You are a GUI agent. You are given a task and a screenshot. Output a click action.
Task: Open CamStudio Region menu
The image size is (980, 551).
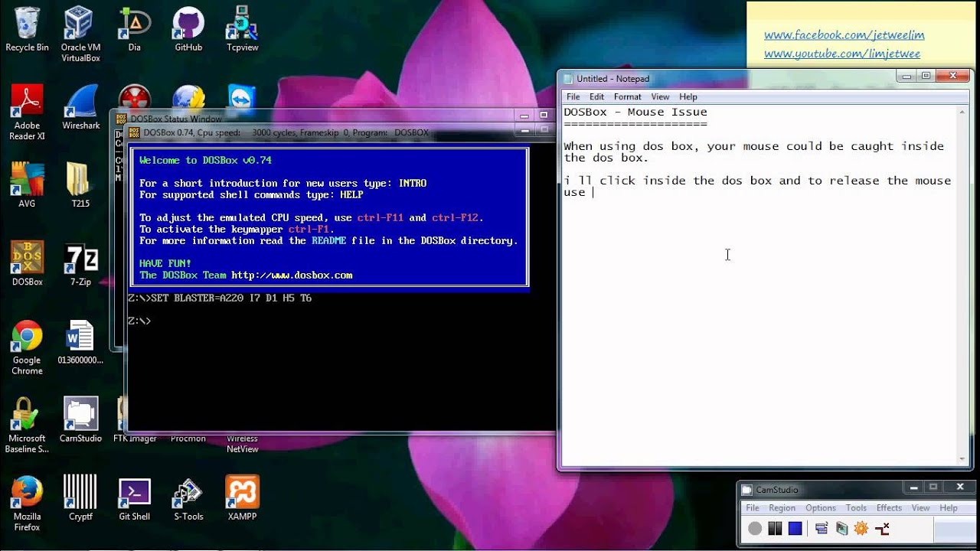[x=782, y=507]
